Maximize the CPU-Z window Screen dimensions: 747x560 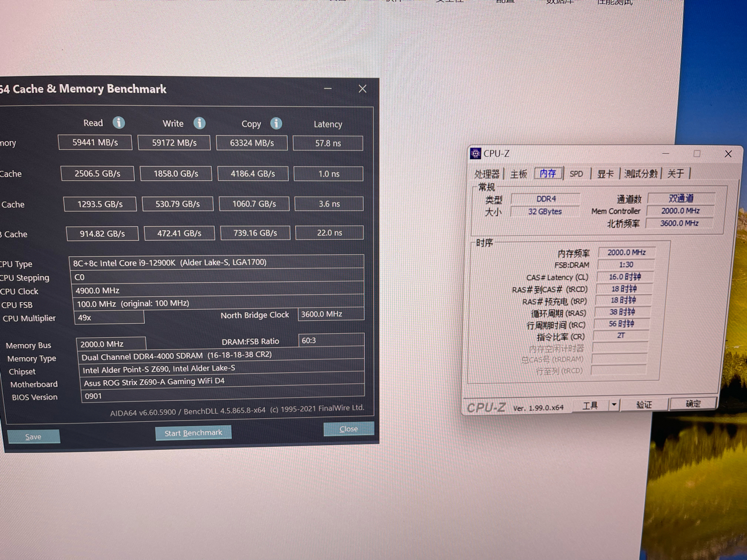[697, 153]
